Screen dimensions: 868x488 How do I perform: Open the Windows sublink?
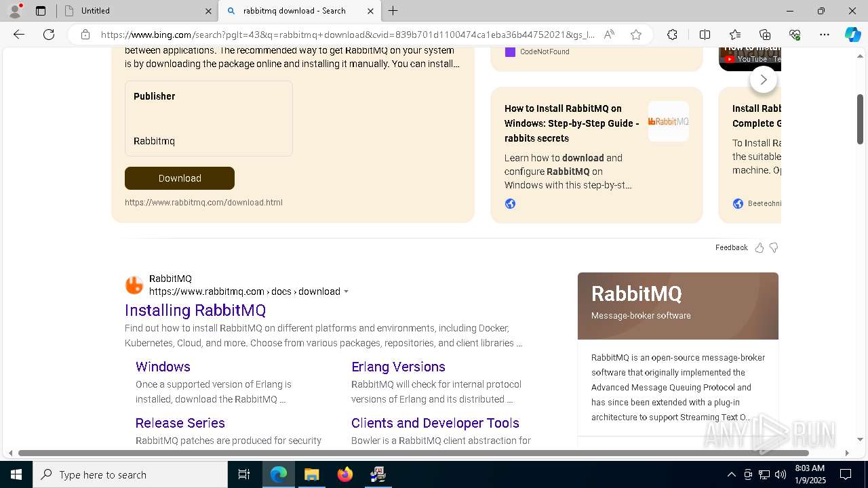[163, 367]
